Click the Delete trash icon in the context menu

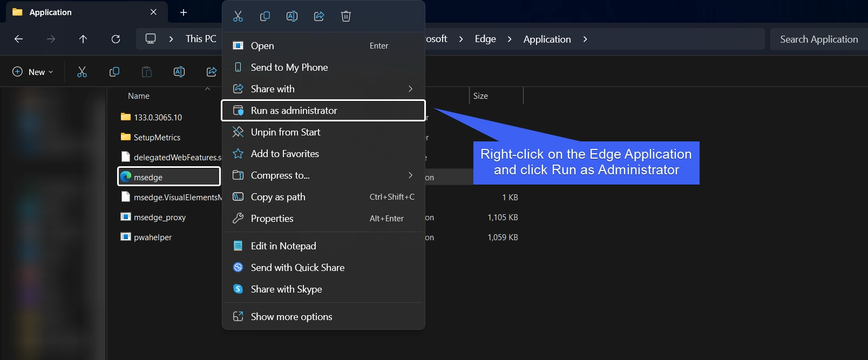point(346,16)
